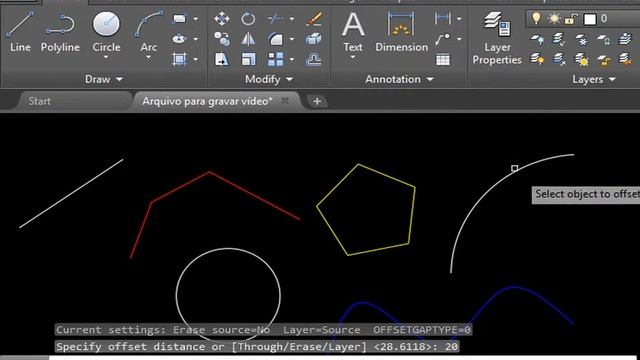640x360 pixels.
Task: Open Layer Properties manager
Action: tap(497, 38)
